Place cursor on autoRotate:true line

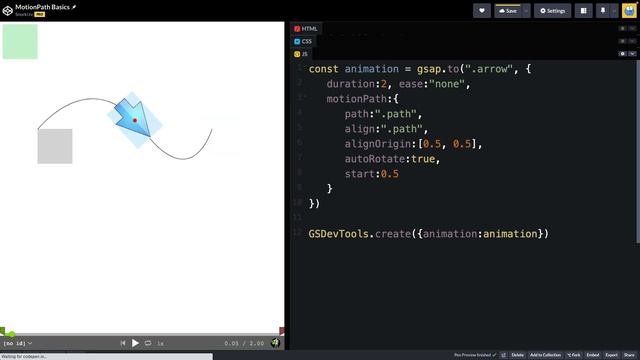pyautogui.click(x=392, y=159)
